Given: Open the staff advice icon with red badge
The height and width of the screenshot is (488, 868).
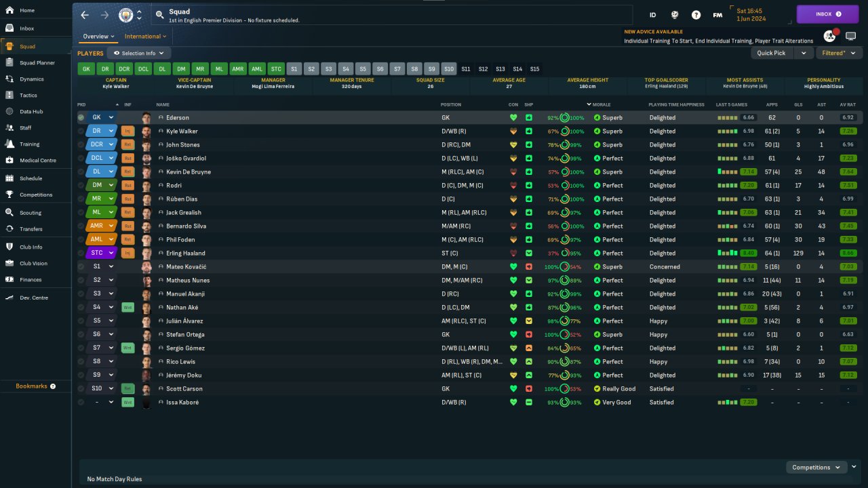Looking at the screenshot, I should click(x=830, y=36).
